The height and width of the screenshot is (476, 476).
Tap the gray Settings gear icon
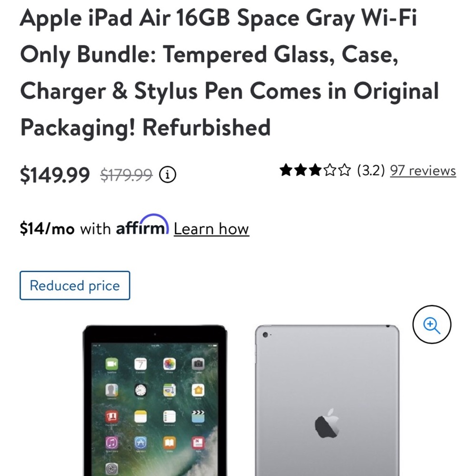click(x=111, y=469)
